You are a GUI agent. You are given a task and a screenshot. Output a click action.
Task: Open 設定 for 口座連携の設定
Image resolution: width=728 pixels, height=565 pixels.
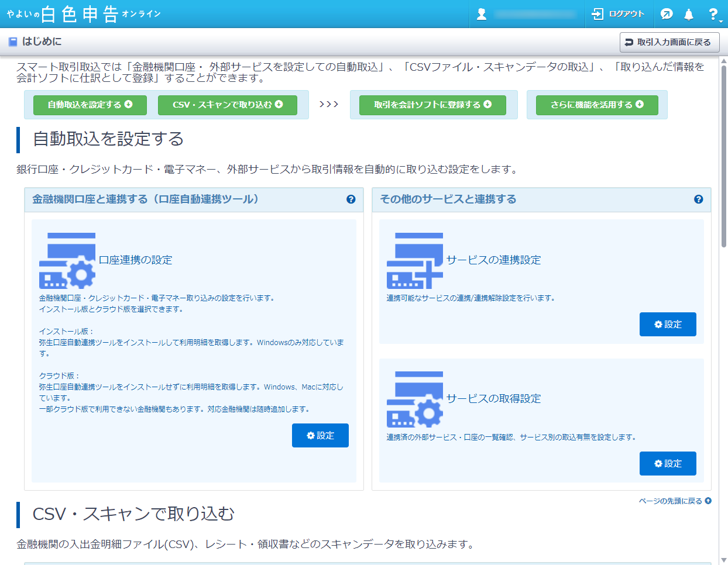(320, 436)
